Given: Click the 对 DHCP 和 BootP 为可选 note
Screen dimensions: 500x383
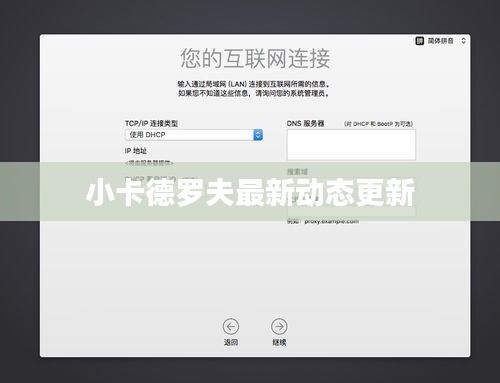Looking at the screenshot, I should [378, 124].
